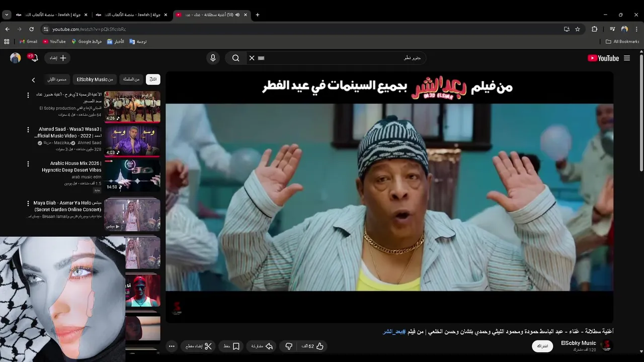Image resolution: width=644 pixels, height=362 pixels.
Task: Open the #بعد_الشر hashtag link
Action: (394, 332)
